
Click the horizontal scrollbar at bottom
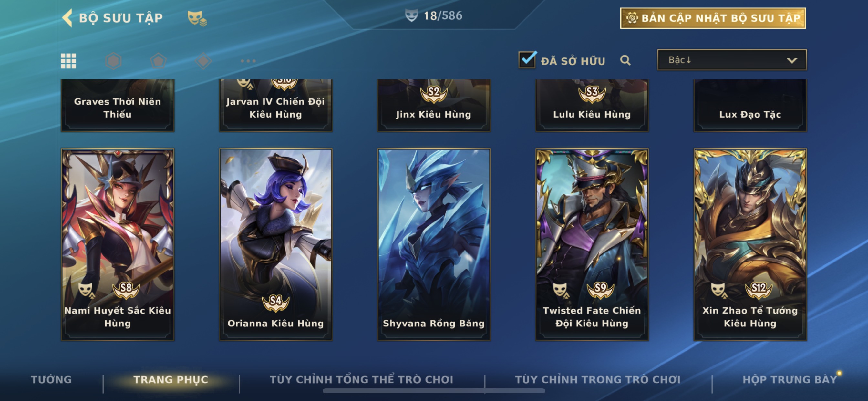click(434, 391)
